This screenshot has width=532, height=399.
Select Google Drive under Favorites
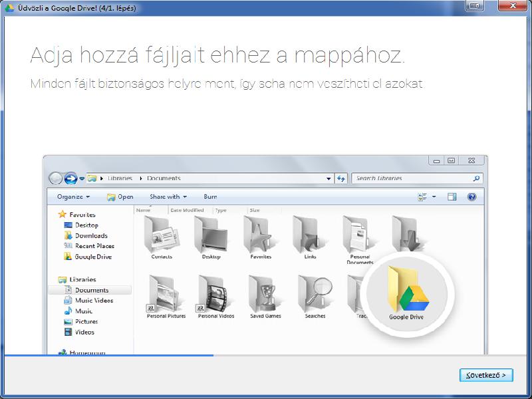pos(88,257)
